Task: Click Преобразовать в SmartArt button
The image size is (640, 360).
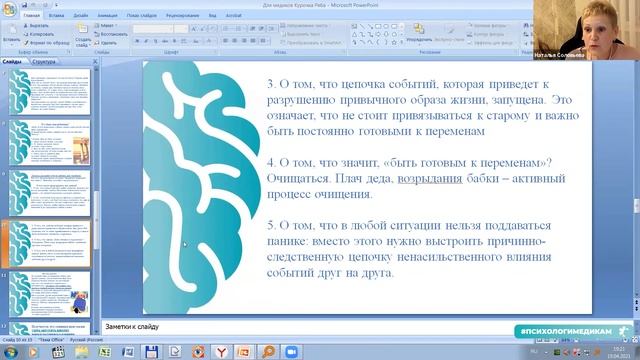Action: (x=311, y=42)
